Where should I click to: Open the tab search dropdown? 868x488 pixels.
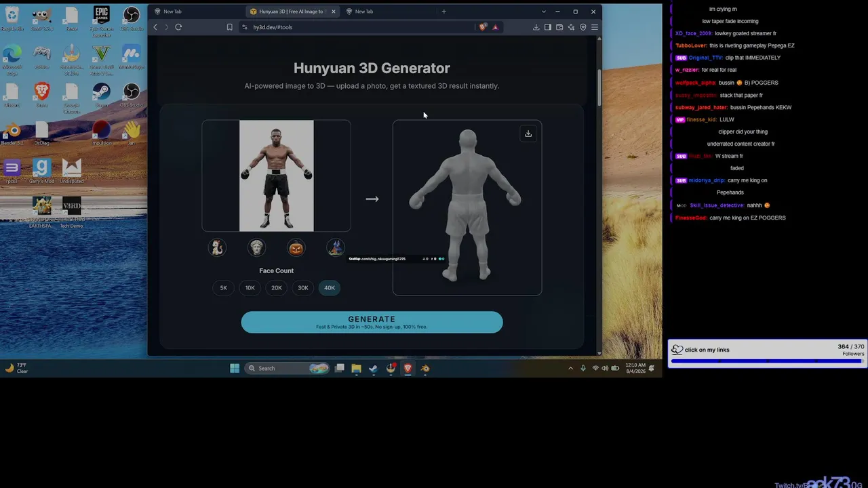coord(543,12)
